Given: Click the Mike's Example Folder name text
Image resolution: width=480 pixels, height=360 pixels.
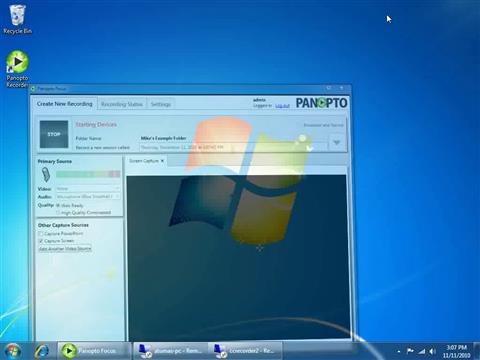Looking at the screenshot, I should click(163, 138).
